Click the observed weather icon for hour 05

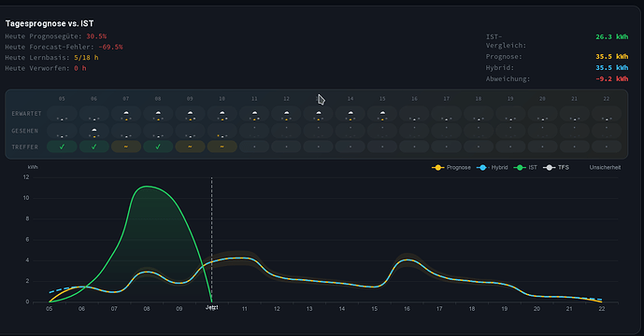(62, 131)
